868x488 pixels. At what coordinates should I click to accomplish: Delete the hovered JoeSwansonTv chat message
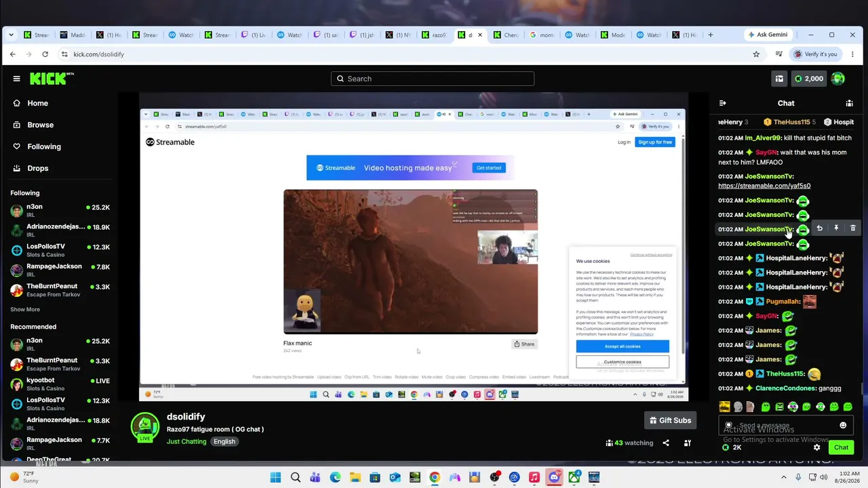point(853,228)
